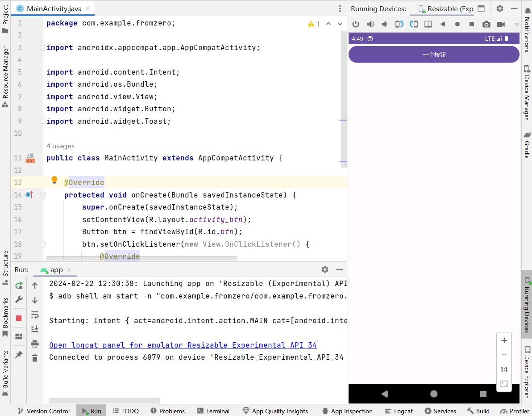Collapse the MainActivity class fold marker
Image resolution: width=532 pixels, height=416 pixels.
[x=43, y=158]
